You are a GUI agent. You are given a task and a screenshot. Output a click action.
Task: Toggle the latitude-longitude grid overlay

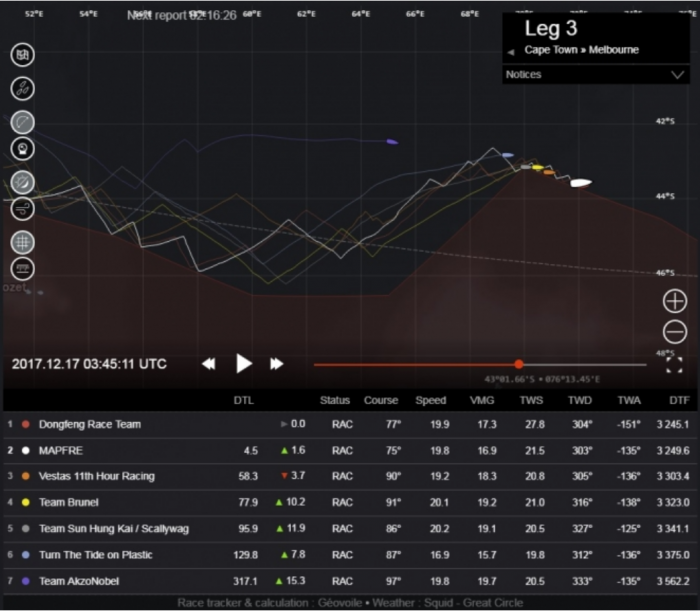(x=22, y=242)
